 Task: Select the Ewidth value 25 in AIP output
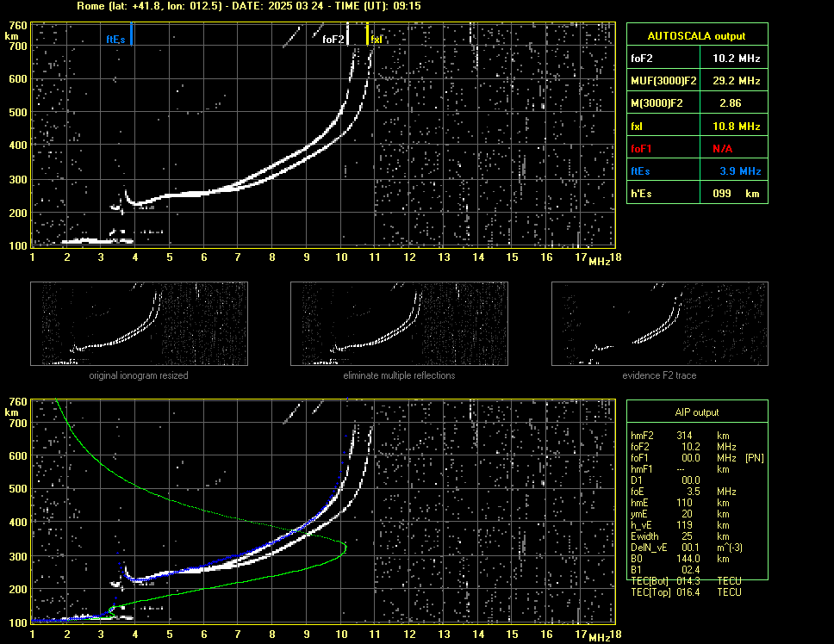click(687, 536)
